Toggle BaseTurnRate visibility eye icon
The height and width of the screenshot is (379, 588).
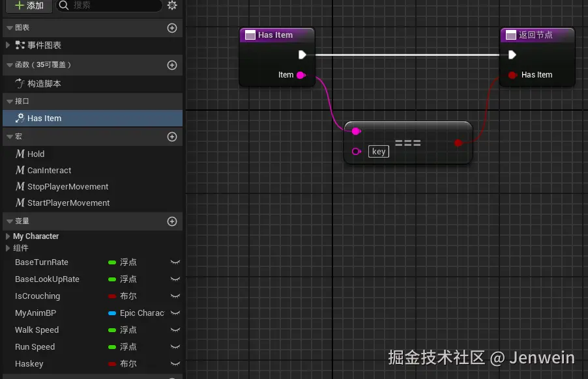(175, 262)
